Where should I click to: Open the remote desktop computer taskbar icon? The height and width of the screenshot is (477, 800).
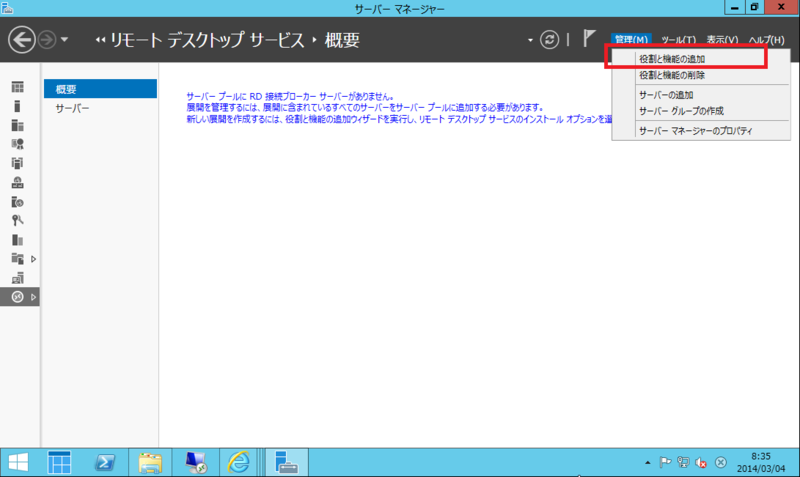click(x=195, y=463)
